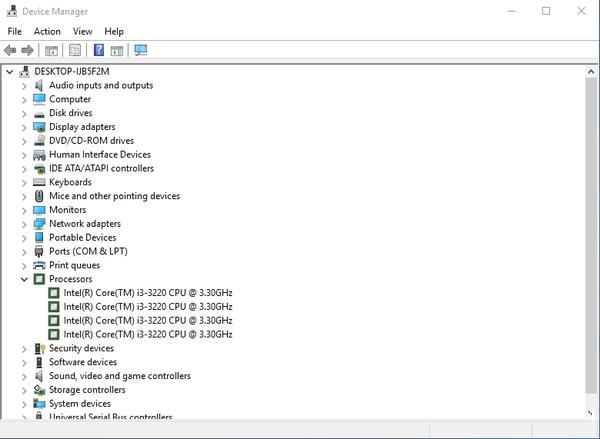600x439 pixels.
Task: Collapse the Processors category
Action: [24, 279]
